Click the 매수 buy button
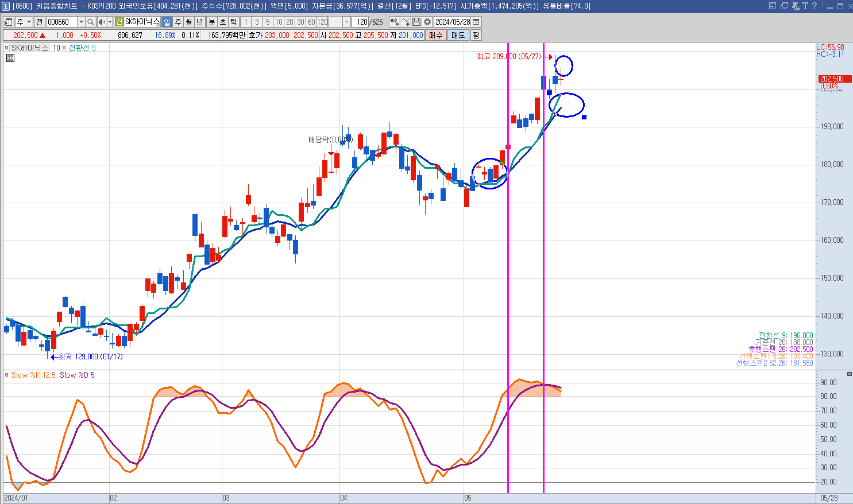The height and width of the screenshot is (504, 853). (x=436, y=35)
